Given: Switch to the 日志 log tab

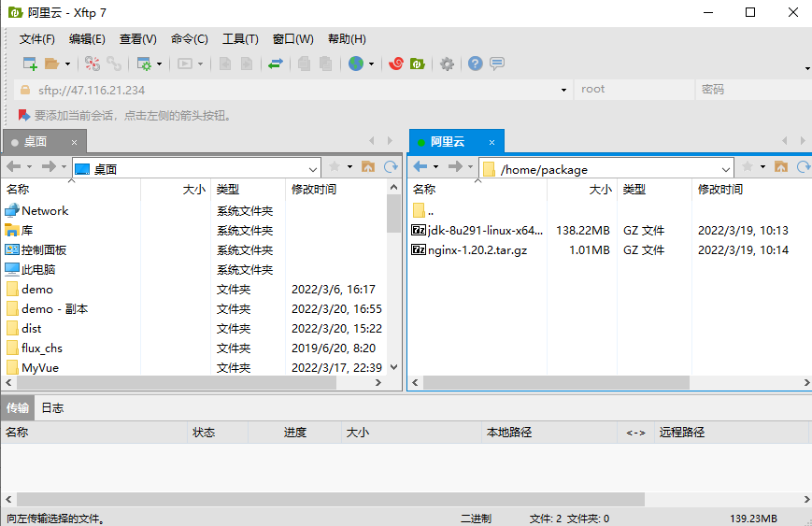Looking at the screenshot, I should tap(52, 408).
